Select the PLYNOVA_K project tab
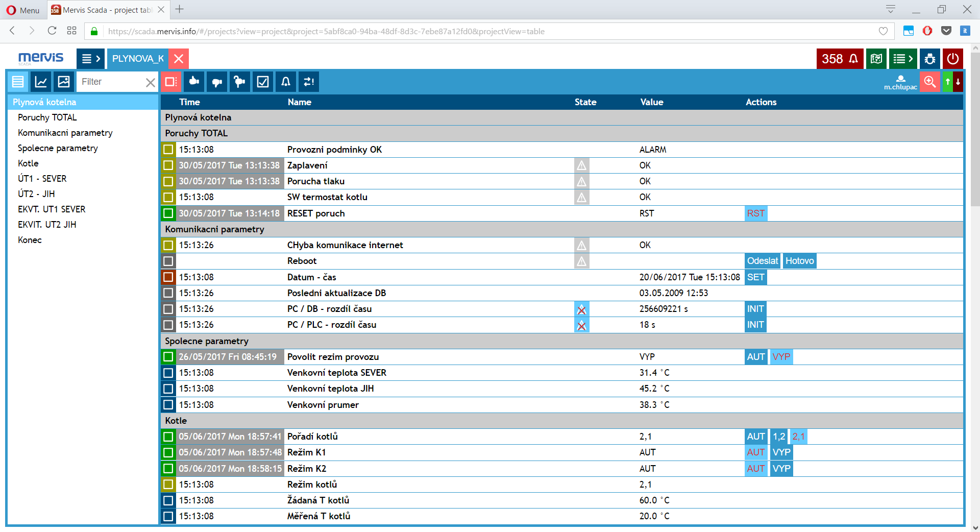 (x=137, y=59)
